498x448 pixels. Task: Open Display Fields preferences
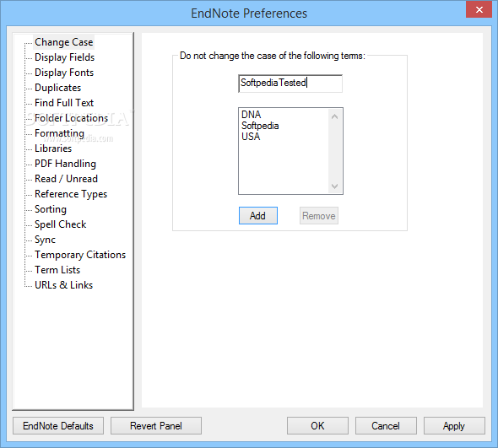(x=64, y=57)
